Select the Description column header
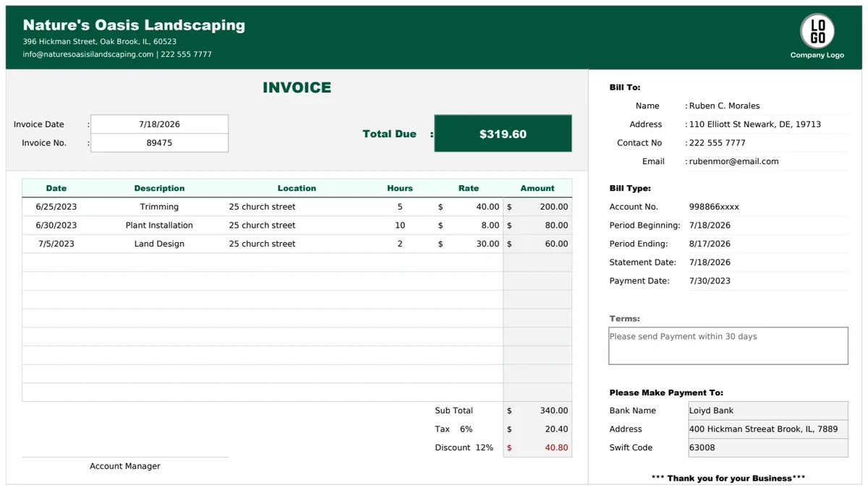The image size is (868, 490). (x=159, y=188)
